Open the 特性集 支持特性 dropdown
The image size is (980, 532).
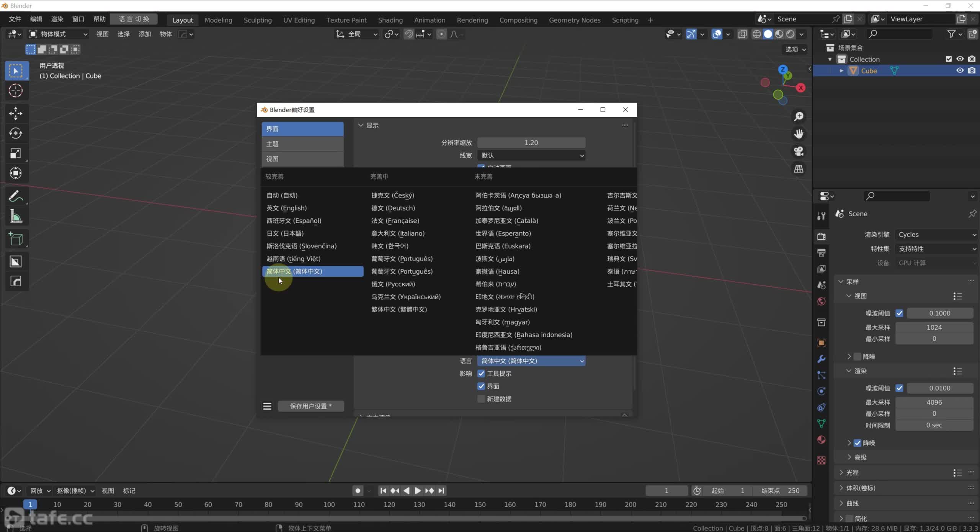click(x=937, y=249)
